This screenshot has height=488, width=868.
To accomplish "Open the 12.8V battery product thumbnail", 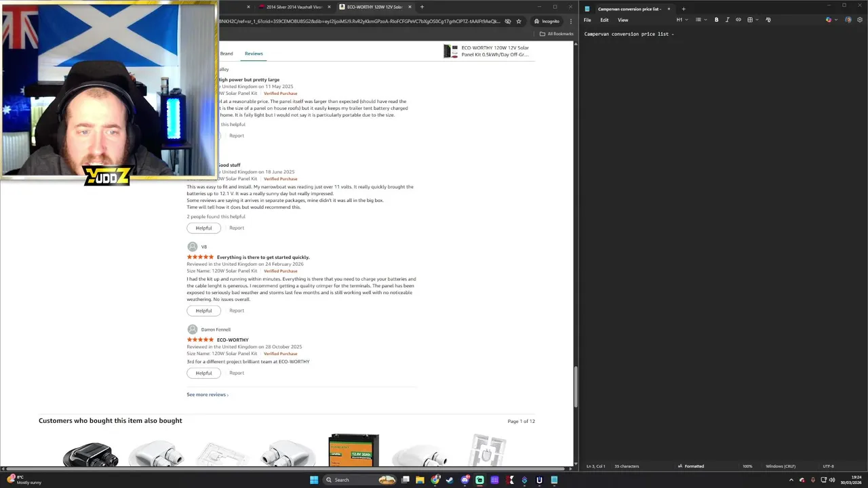I will click(x=353, y=451).
